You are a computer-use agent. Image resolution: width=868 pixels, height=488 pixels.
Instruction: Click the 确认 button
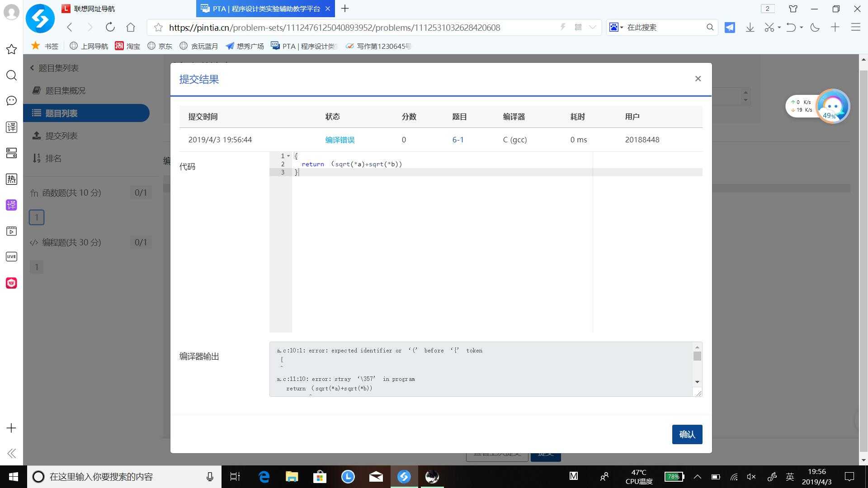[x=687, y=434]
